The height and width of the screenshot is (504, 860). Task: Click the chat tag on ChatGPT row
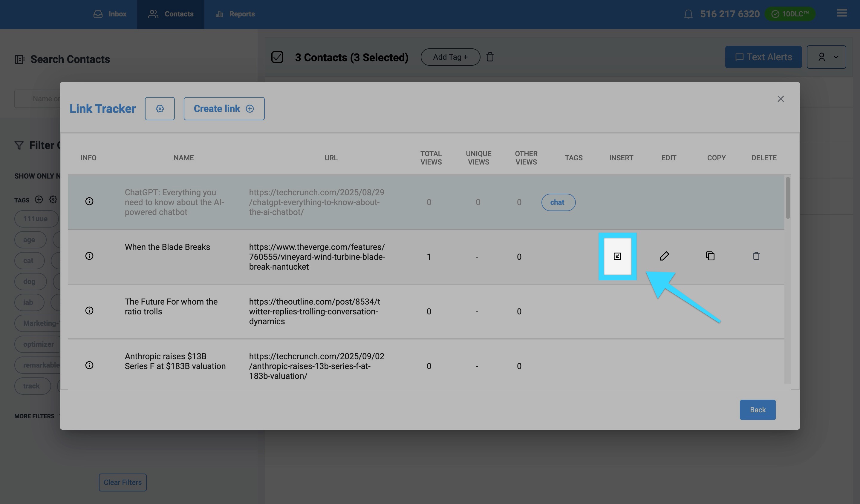[558, 202]
